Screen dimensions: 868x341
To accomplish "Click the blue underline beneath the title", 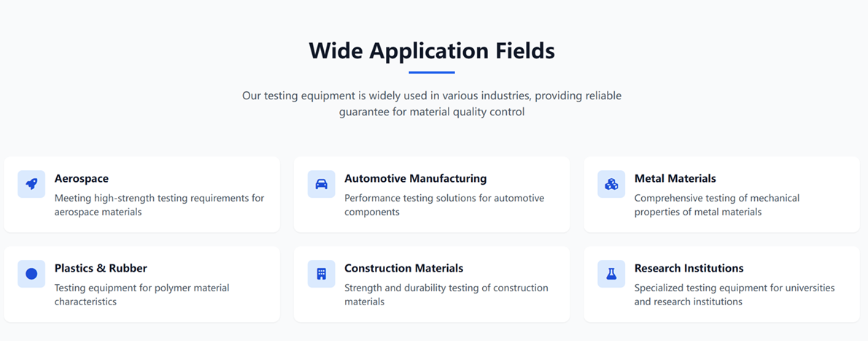I will click(x=432, y=72).
